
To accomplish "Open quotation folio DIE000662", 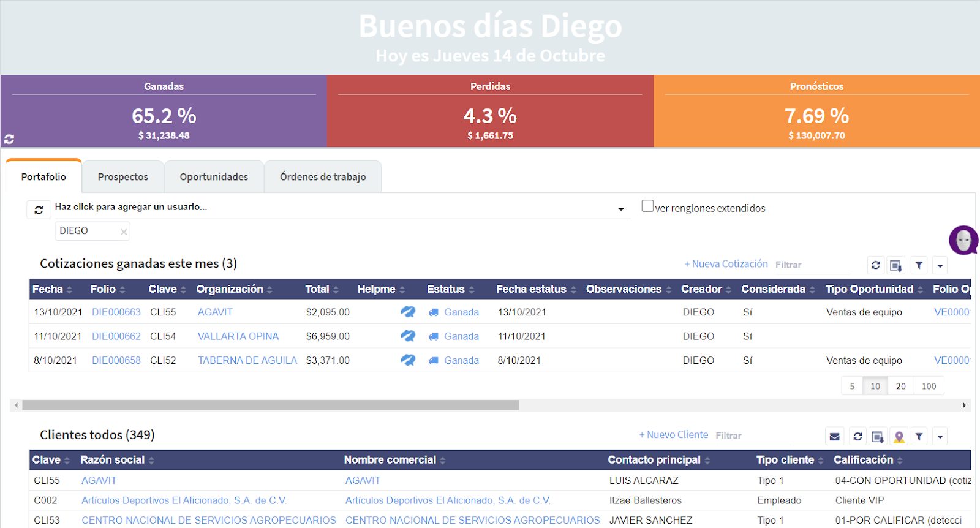I will pyautogui.click(x=116, y=336).
